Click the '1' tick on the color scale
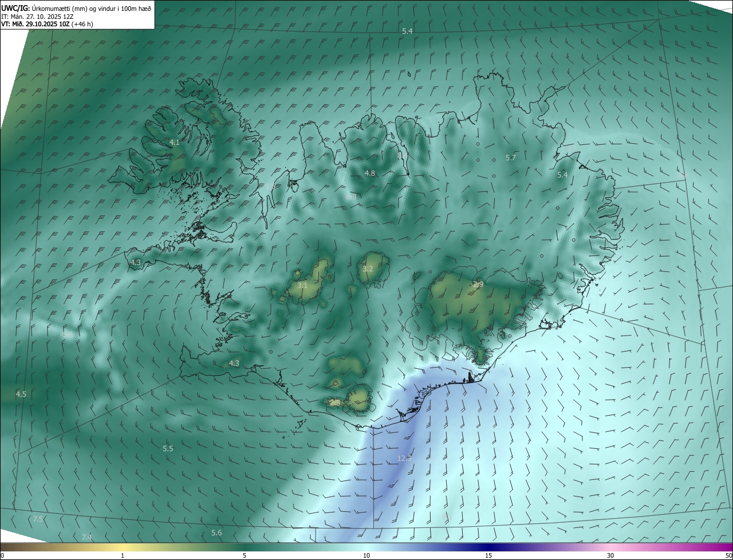Screen dimensions: 733x560 (123, 555)
